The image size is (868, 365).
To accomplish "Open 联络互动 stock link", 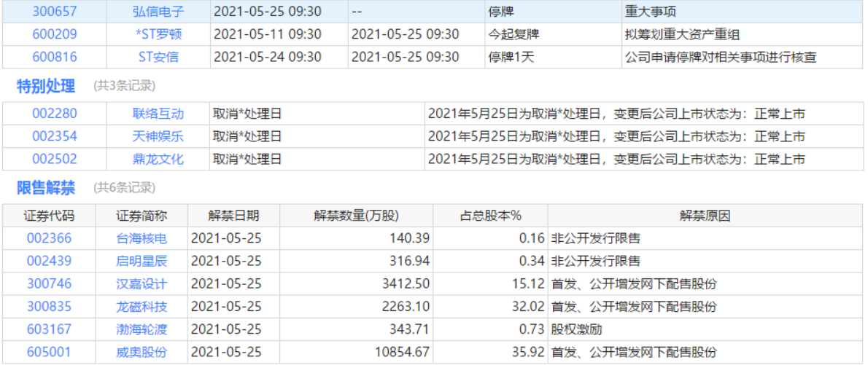I will click(x=158, y=114).
